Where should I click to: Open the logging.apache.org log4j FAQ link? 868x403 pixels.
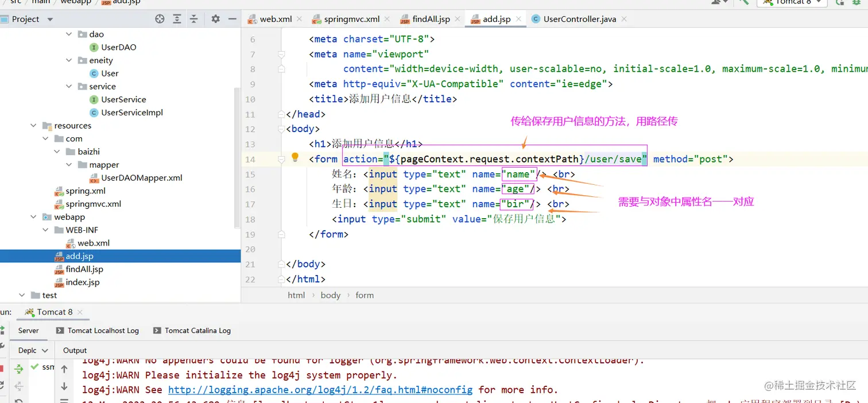pos(320,390)
